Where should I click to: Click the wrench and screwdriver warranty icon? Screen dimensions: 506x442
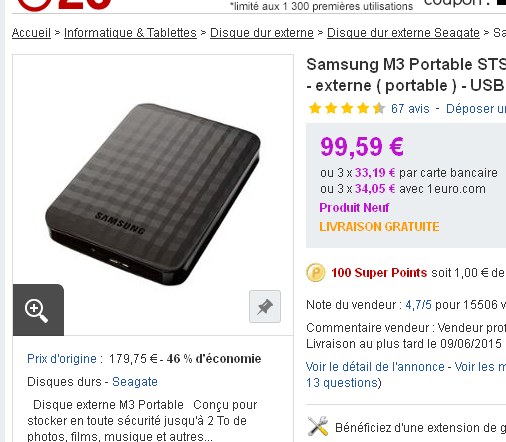click(318, 426)
